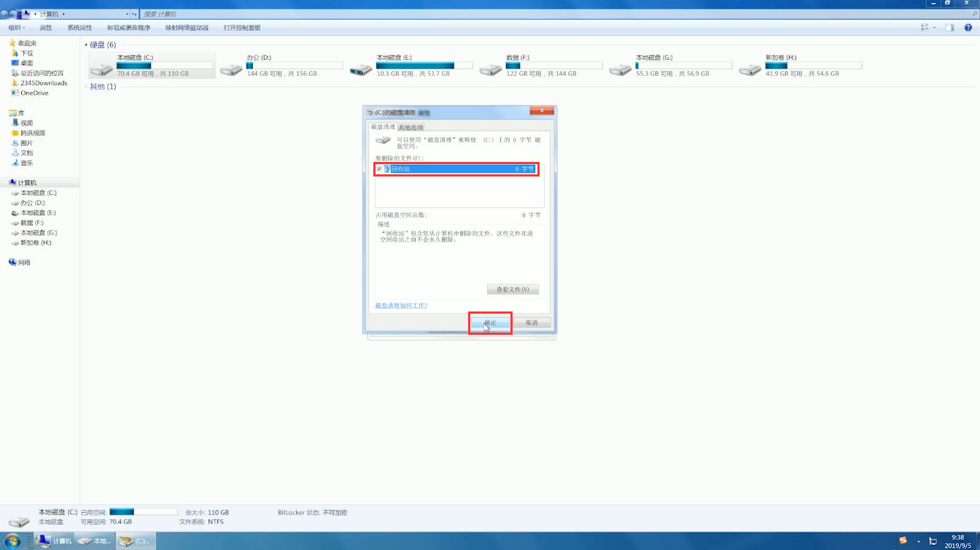Open 视频 library in sidebar
This screenshot has height=550, width=980.
(x=22, y=123)
